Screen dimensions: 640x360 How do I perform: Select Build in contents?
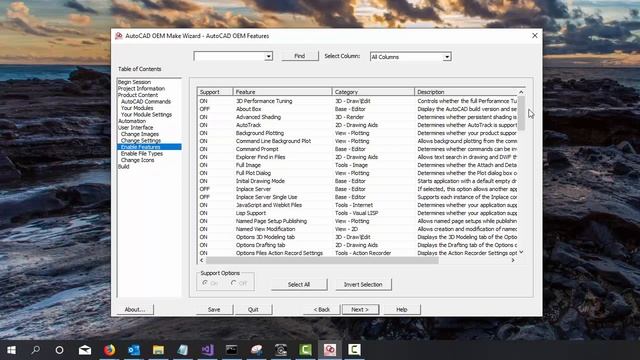coord(124,167)
